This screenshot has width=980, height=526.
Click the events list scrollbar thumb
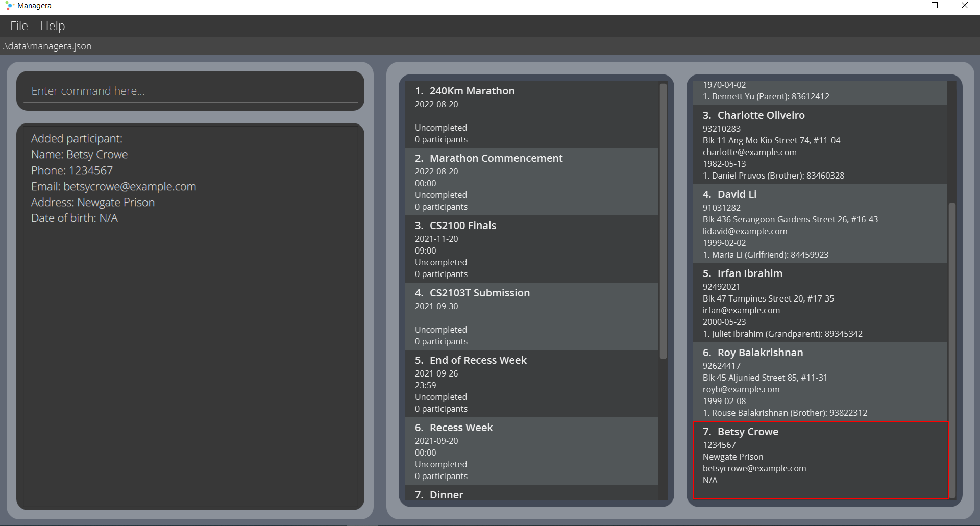tap(663, 221)
